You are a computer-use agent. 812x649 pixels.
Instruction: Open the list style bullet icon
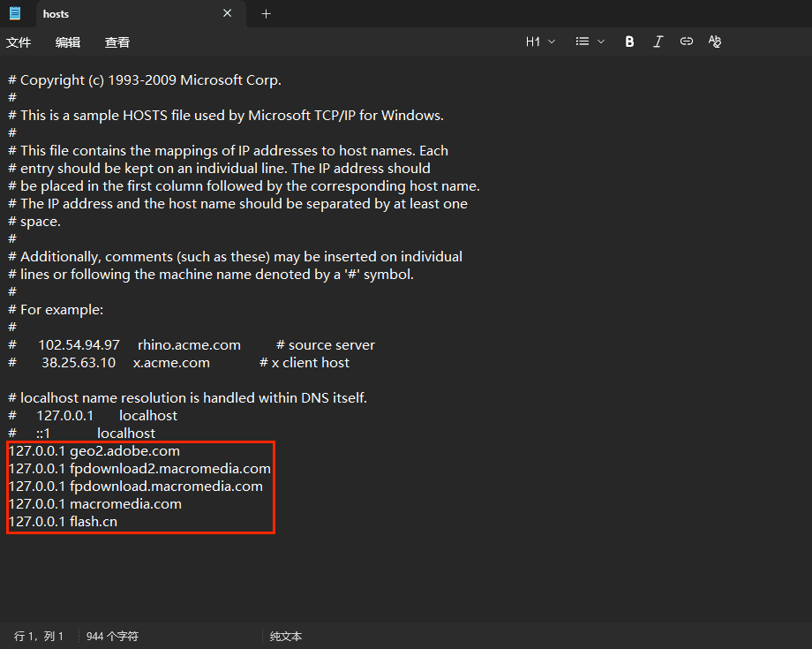582,42
